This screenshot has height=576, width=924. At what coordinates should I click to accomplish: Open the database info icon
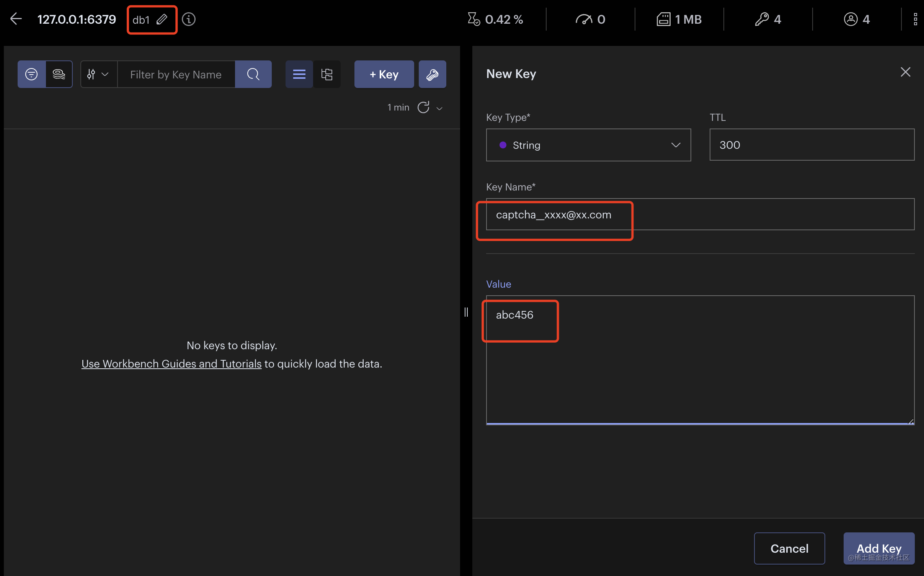coord(188,19)
